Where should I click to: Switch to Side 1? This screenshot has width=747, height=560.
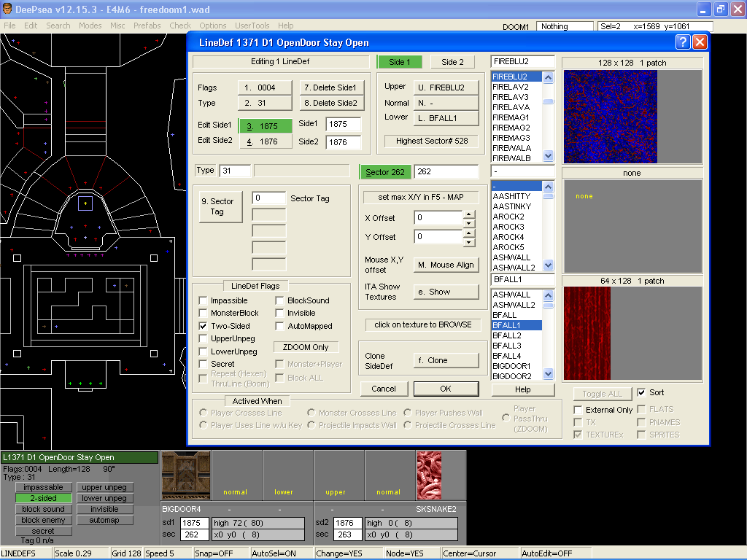click(399, 62)
